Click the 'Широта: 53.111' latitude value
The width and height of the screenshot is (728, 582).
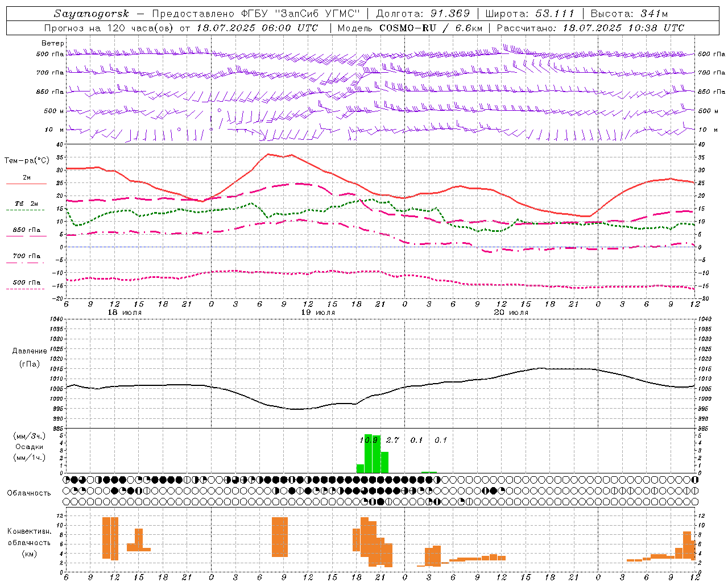[530, 14]
